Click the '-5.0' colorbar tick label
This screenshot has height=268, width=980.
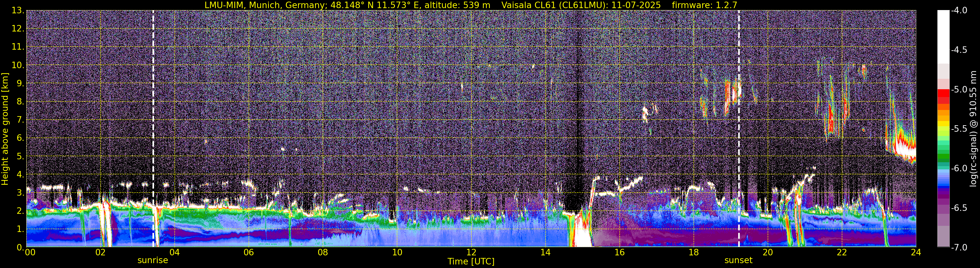[x=959, y=90]
